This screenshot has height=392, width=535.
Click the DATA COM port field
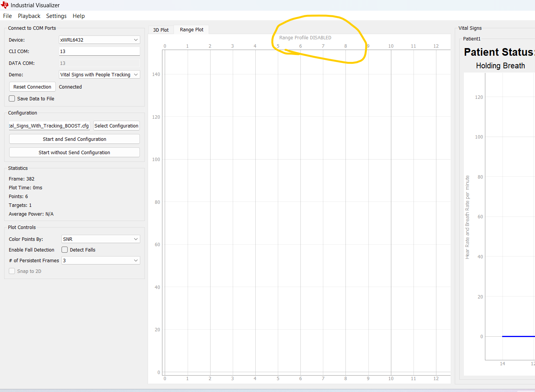[x=99, y=63]
